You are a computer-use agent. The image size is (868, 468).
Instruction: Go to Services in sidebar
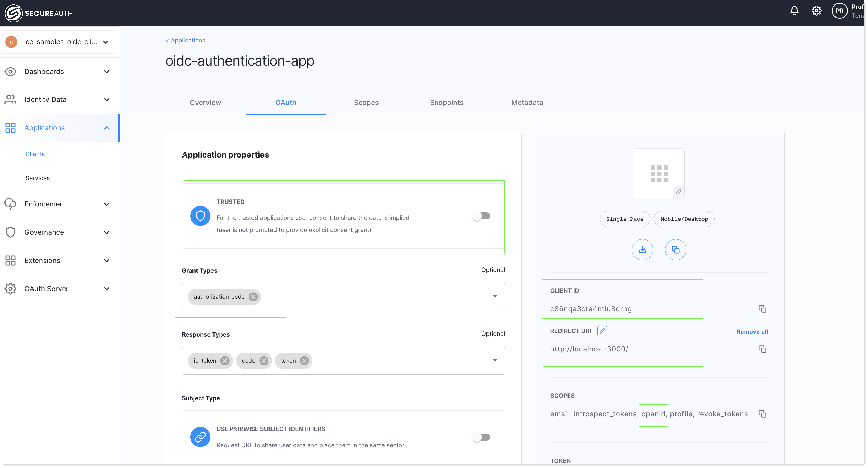pyautogui.click(x=37, y=178)
